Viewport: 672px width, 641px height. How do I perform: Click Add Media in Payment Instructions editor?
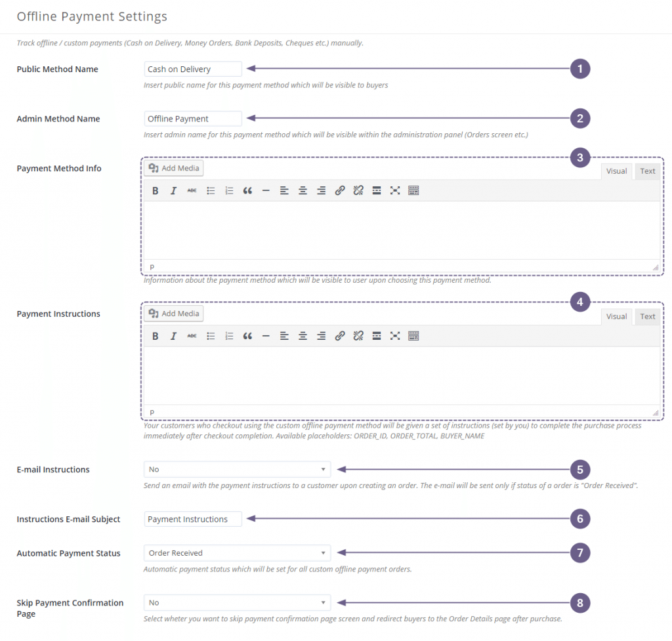click(x=173, y=313)
